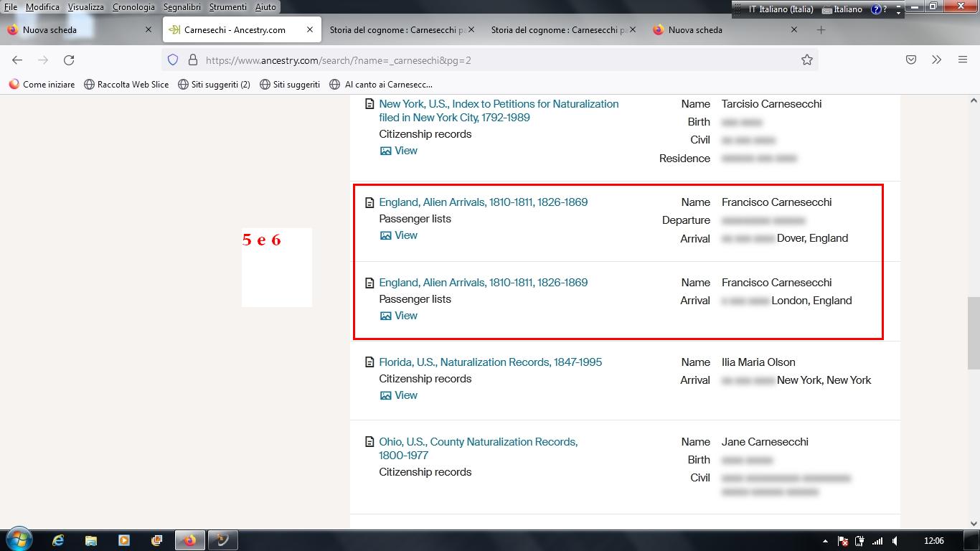
Task: Open language bar help question mark
Action: tap(876, 9)
